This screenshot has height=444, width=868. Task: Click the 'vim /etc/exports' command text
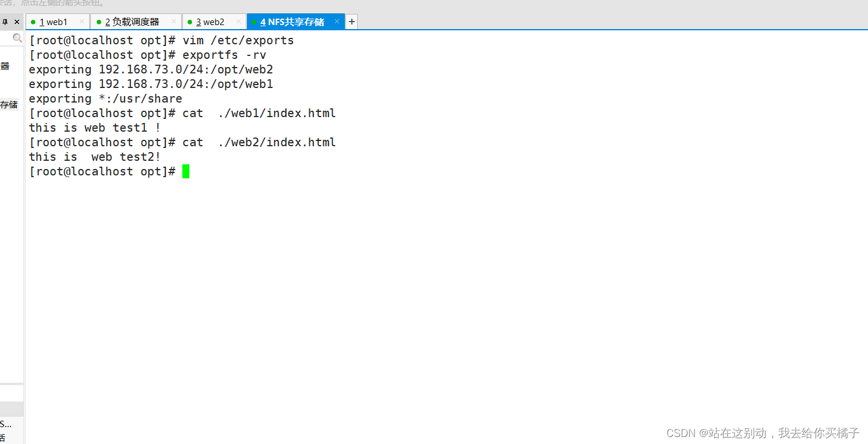238,40
